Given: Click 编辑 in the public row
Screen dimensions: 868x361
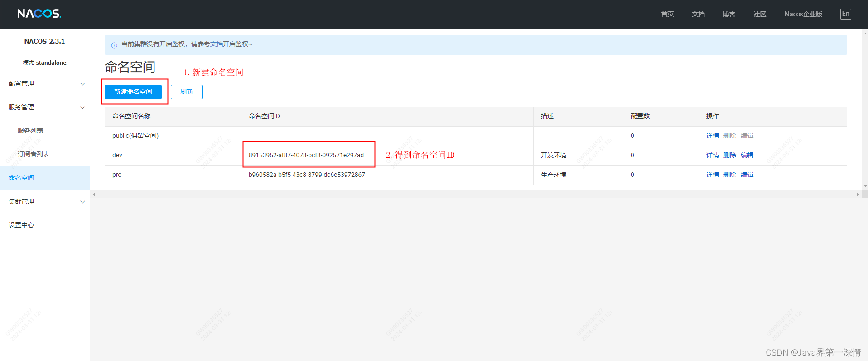Looking at the screenshot, I should (747, 136).
